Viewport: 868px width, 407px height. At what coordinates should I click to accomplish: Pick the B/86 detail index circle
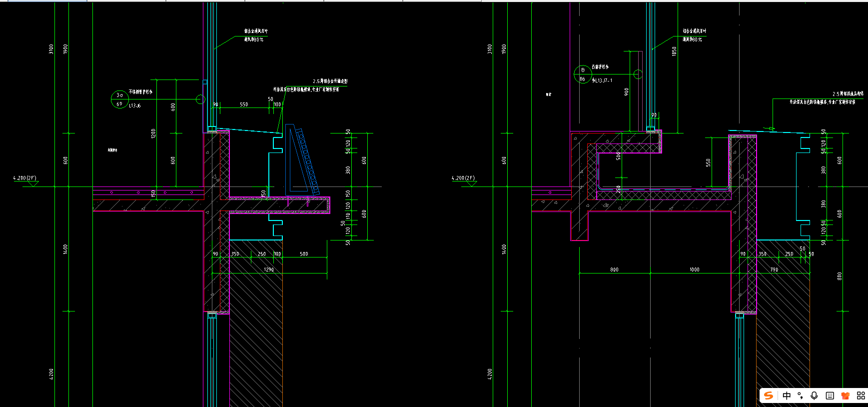[x=583, y=74]
